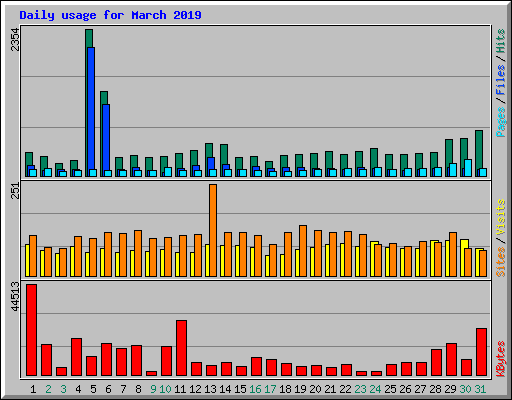This screenshot has width=512, height=400.
Task: Click day 11 on the x-axis
Action: tap(180, 389)
